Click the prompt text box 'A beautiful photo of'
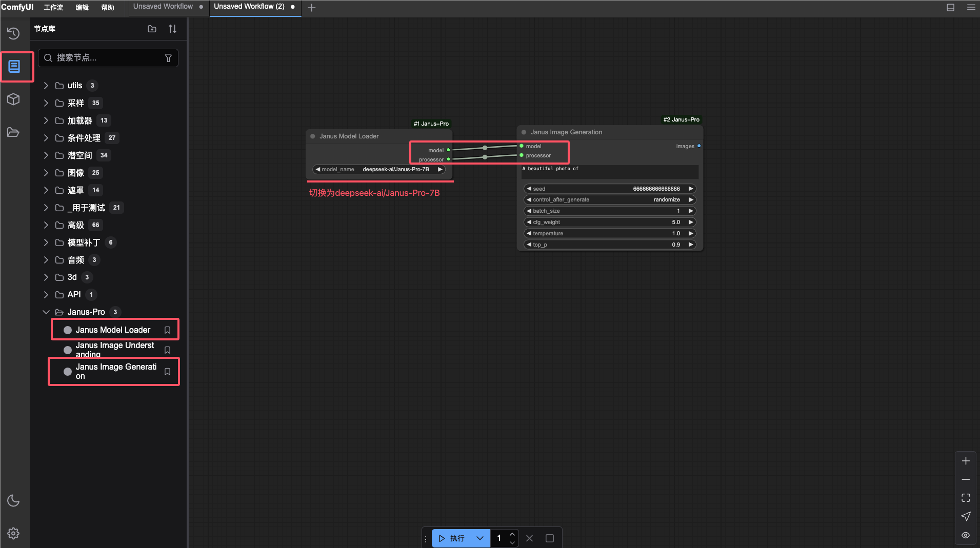This screenshot has height=548, width=980. 610,172
